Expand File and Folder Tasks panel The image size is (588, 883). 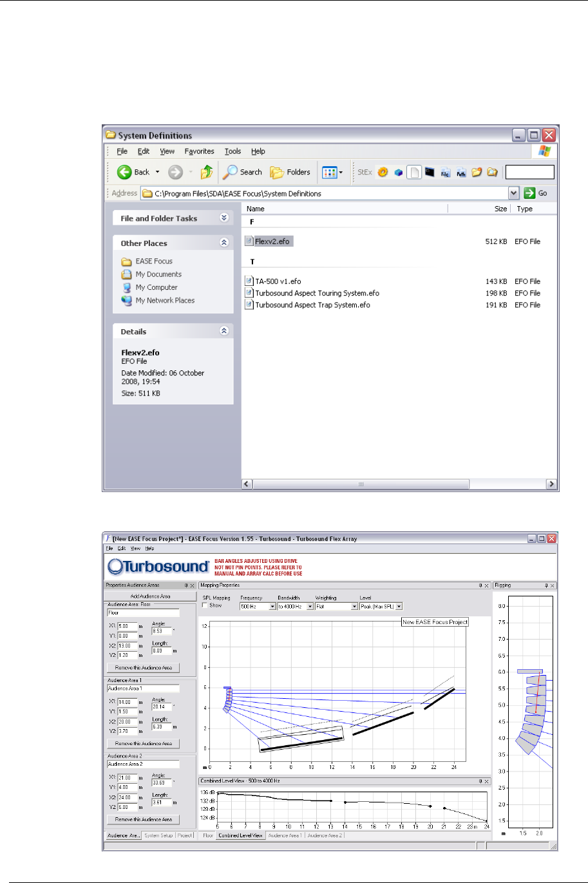224,218
